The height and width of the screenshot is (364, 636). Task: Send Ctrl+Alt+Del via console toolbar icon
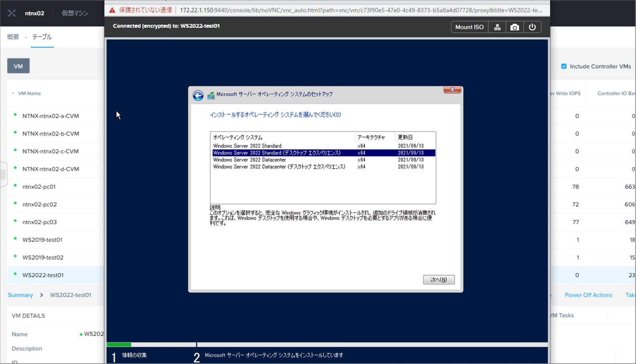click(x=497, y=27)
